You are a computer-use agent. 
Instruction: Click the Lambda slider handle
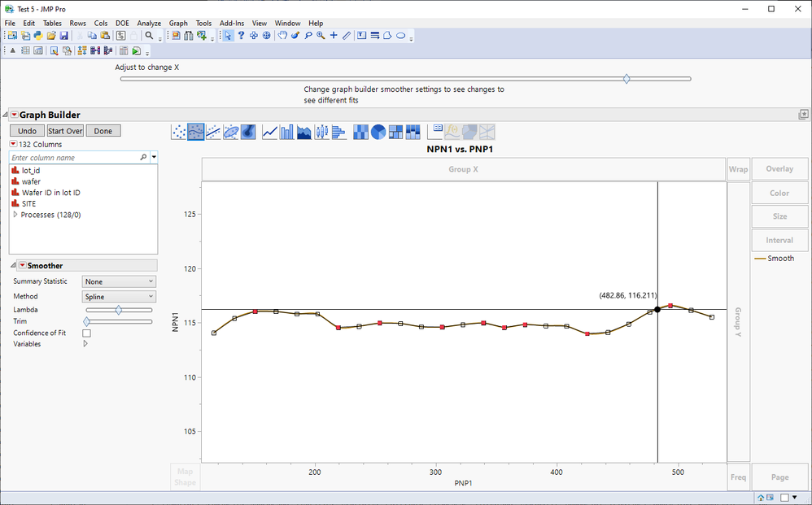(x=119, y=310)
